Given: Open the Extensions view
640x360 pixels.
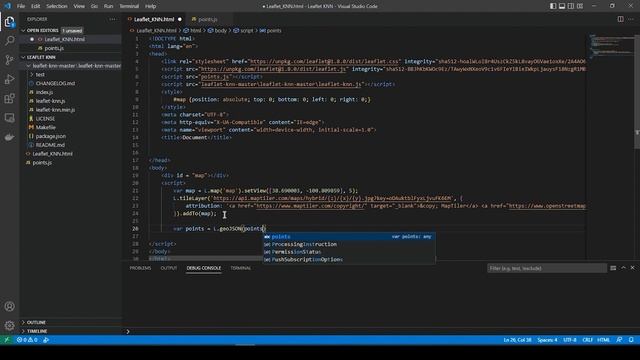Looking at the screenshot, I should pos(9,98).
